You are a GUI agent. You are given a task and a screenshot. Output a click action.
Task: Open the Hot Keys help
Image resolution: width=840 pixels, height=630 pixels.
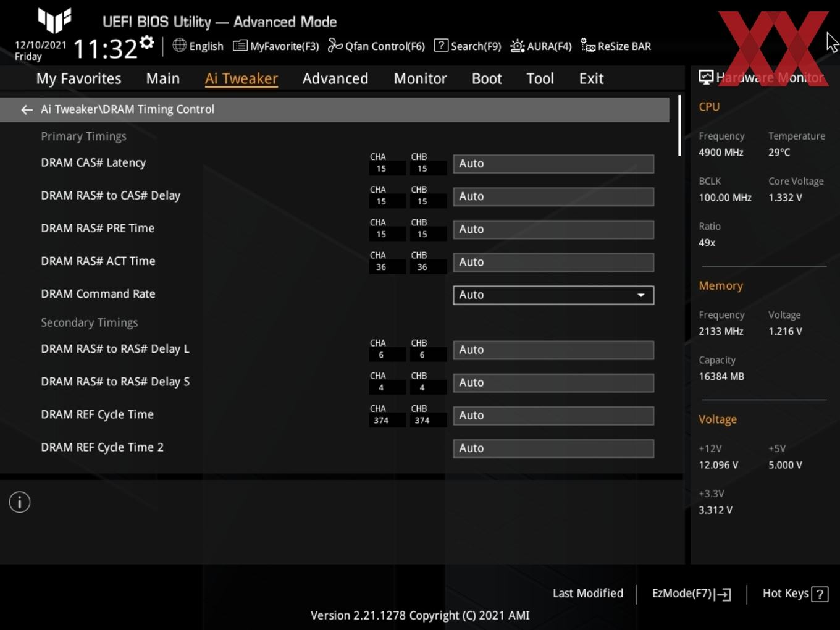tap(786, 593)
